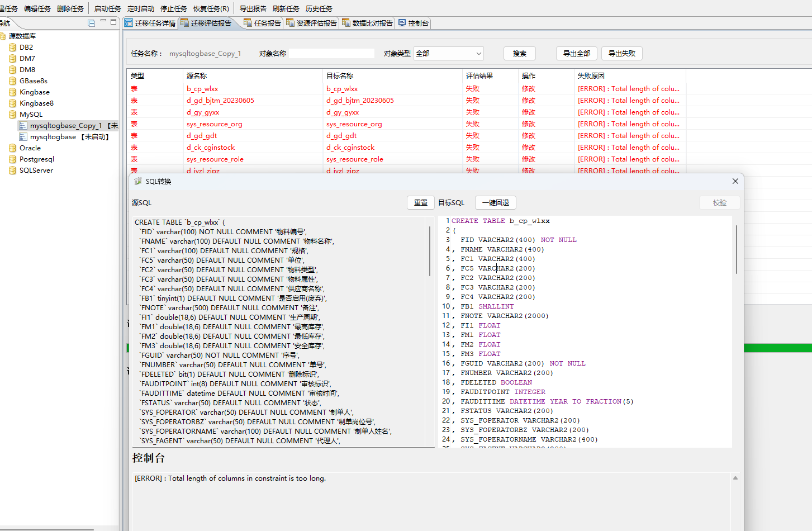Open the 对象类型 dropdown showing 全部
812x531 pixels.
click(449, 54)
